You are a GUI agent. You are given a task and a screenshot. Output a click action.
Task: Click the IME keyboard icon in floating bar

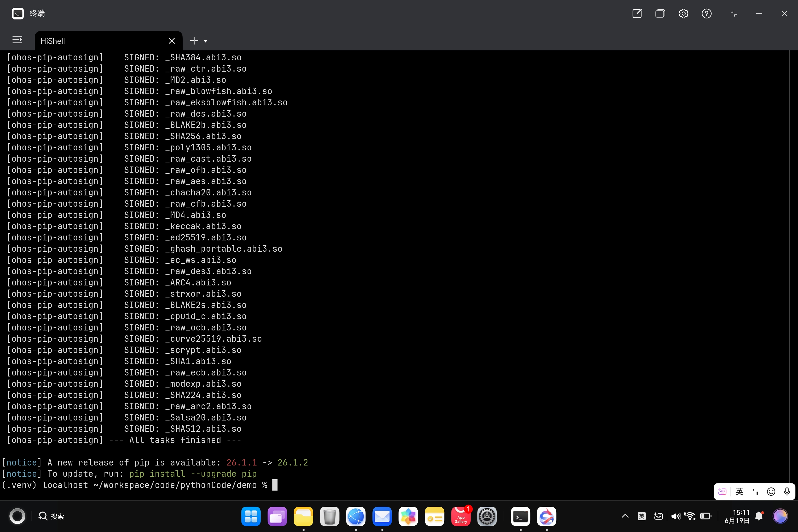722,491
